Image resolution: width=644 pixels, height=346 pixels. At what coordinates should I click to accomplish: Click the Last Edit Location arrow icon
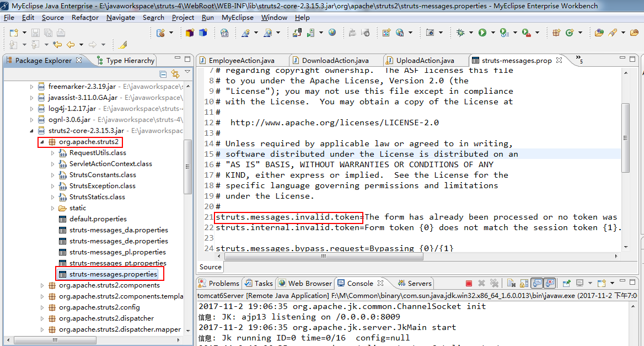[57, 44]
